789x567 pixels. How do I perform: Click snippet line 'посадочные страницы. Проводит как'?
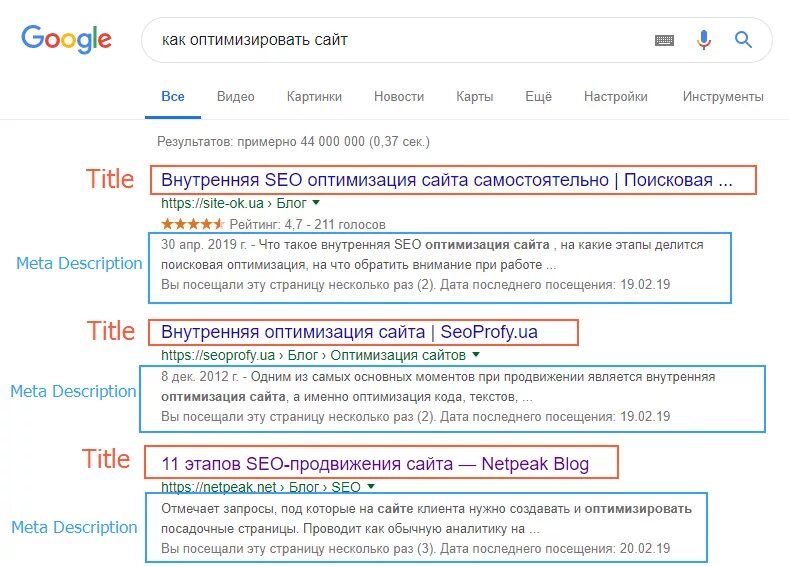350,529
